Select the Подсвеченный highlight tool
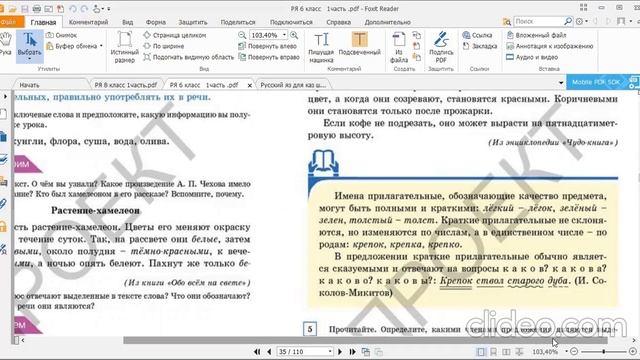Viewport: 640px width, 360px height. point(360,44)
